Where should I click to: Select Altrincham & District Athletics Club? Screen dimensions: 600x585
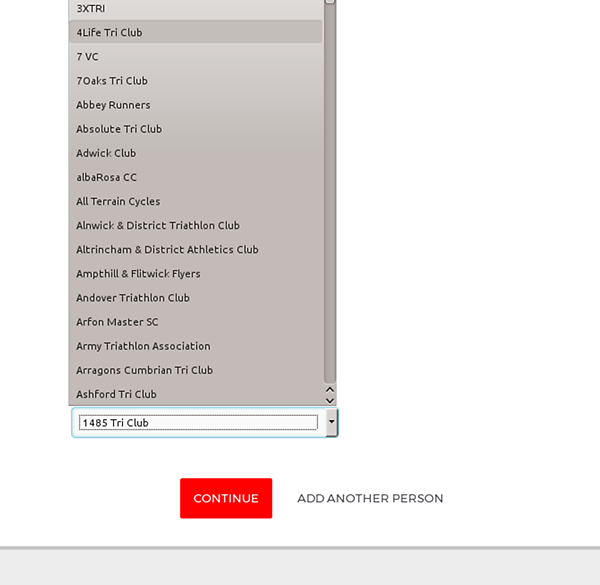[196, 249]
